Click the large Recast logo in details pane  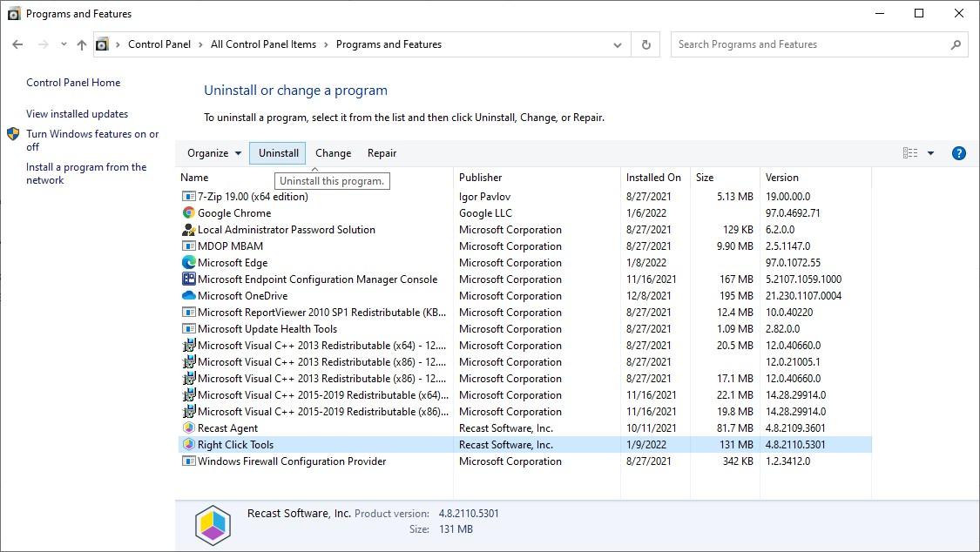click(213, 525)
